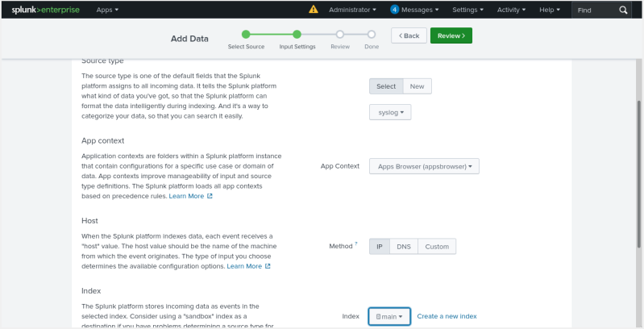Screen dimensions: 644x329
Task: Switch source type to New
Action: pyautogui.click(x=417, y=86)
